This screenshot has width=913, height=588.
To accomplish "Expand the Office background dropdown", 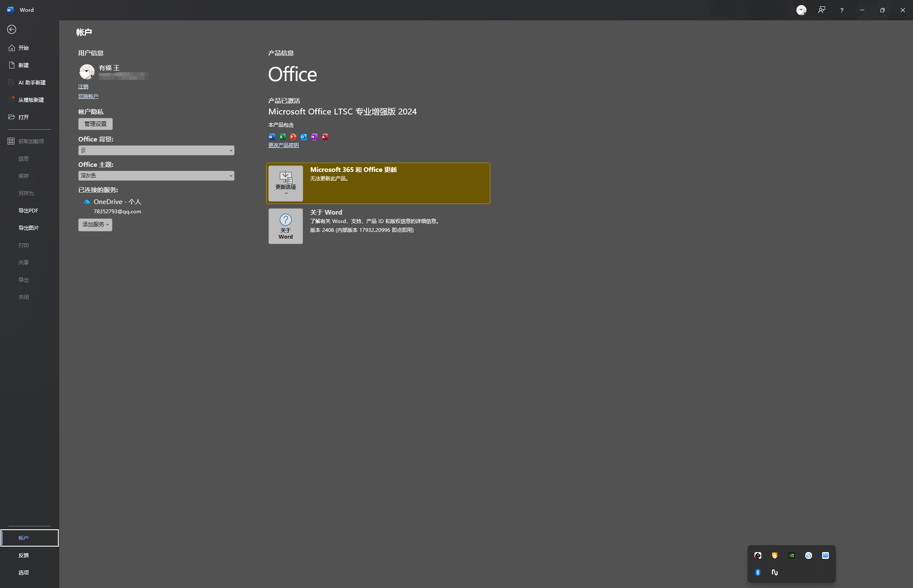I will click(156, 150).
